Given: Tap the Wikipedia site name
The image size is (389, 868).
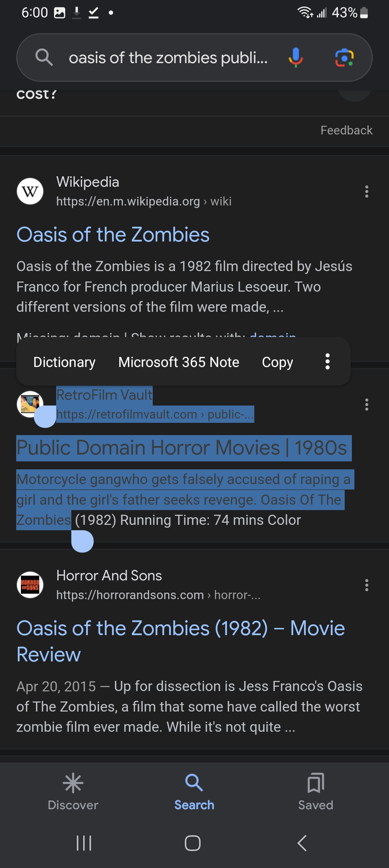Looking at the screenshot, I should [88, 182].
